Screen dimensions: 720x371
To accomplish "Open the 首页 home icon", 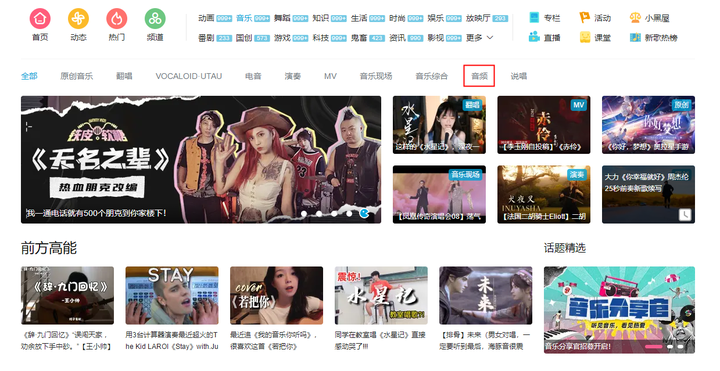I will click(40, 19).
